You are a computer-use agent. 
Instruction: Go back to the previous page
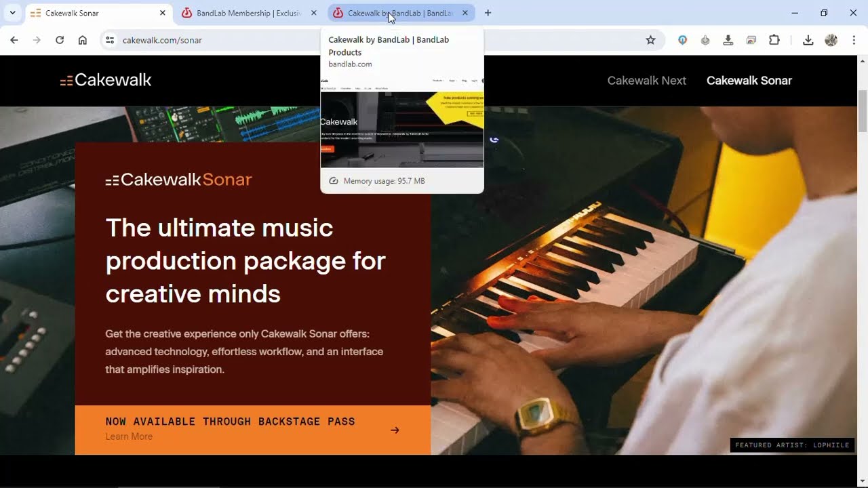14,40
